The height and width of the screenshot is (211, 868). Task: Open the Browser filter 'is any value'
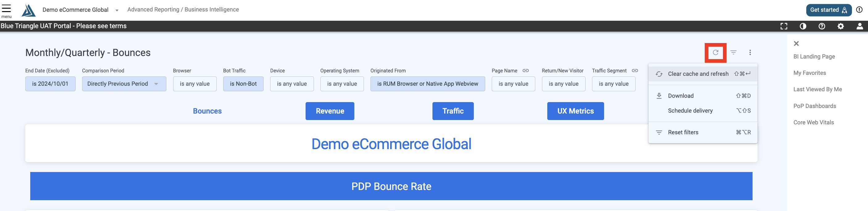pos(194,84)
